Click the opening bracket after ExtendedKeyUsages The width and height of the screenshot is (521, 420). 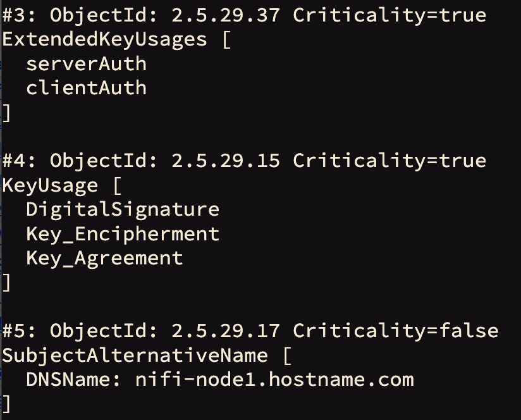226,39
